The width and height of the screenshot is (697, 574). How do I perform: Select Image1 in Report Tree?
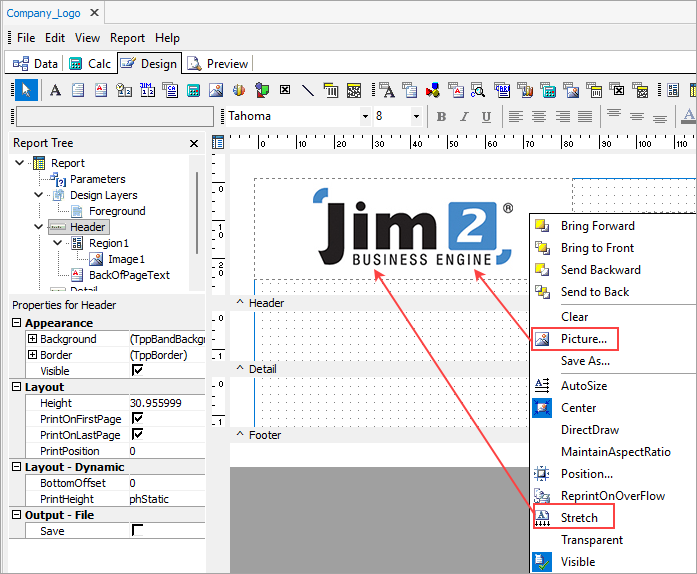[x=126, y=259]
